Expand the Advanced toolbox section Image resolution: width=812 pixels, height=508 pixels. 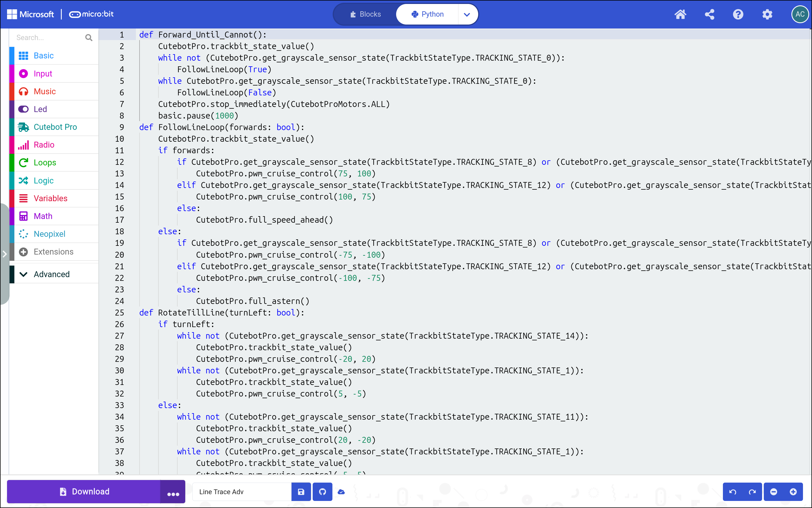point(54,274)
